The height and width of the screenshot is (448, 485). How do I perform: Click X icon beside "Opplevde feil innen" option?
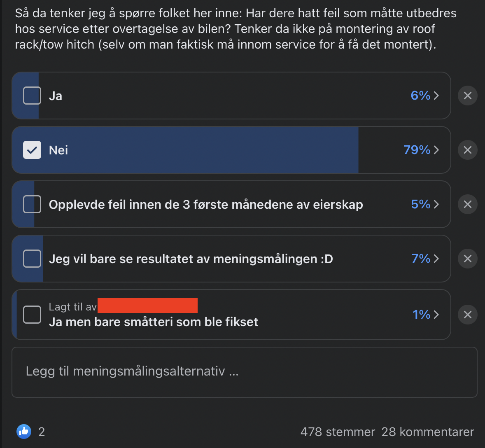coord(467,204)
